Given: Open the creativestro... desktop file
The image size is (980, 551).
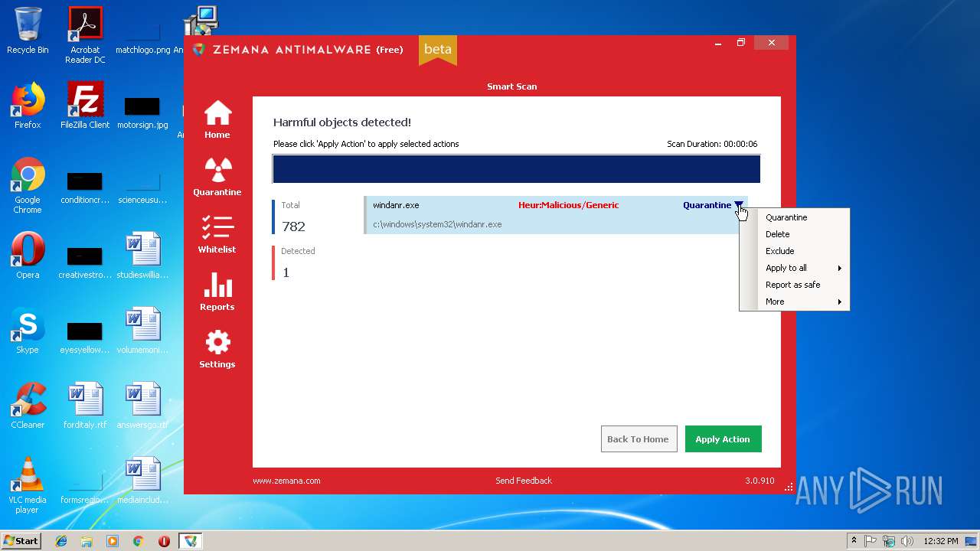Looking at the screenshot, I should [85, 261].
